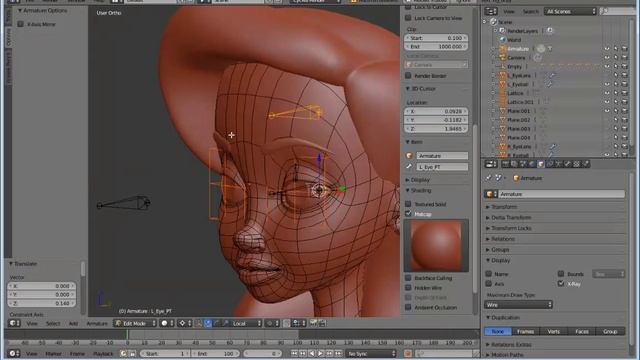640x360 pixels.
Task: Enable Name display checkbox
Action: [489, 273]
